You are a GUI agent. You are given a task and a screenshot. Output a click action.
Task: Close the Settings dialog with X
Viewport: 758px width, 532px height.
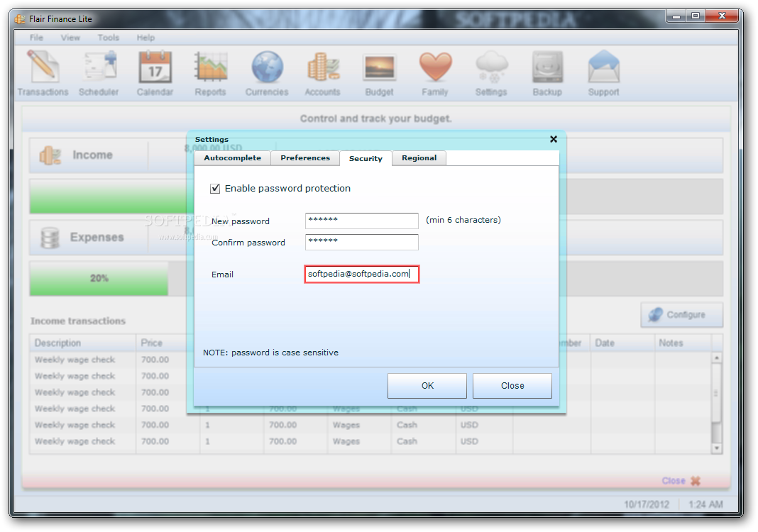tap(554, 139)
